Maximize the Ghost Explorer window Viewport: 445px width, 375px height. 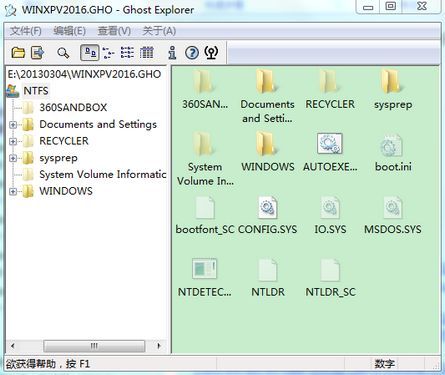click(390, 7)
